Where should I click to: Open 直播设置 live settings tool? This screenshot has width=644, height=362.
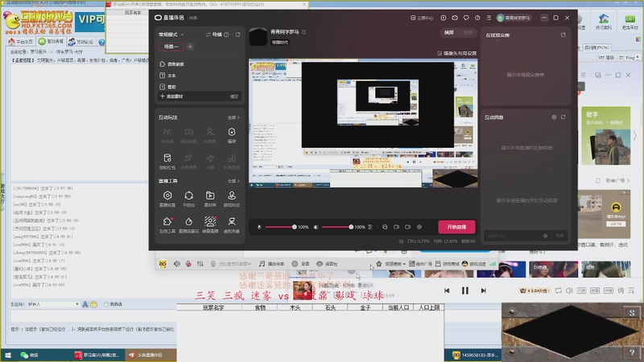(167, 199)
